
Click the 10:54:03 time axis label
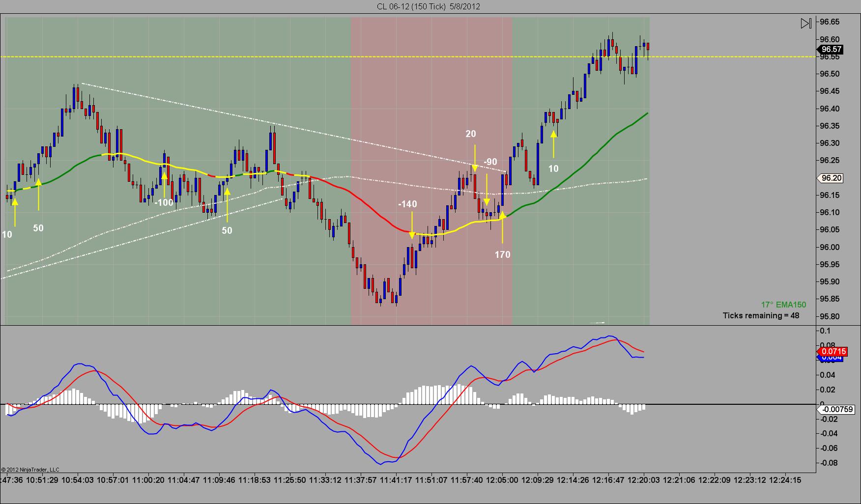tap(78, 480)
